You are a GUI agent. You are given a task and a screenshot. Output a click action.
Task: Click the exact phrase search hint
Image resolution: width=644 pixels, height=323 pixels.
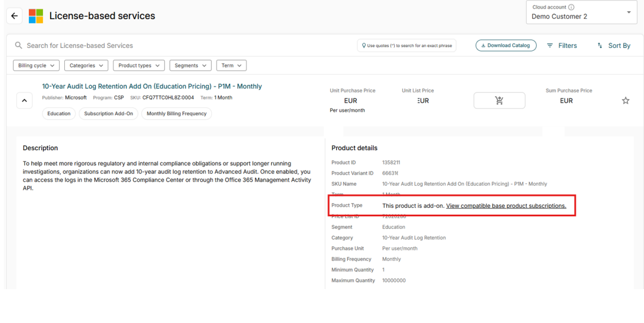pos(407,46)
